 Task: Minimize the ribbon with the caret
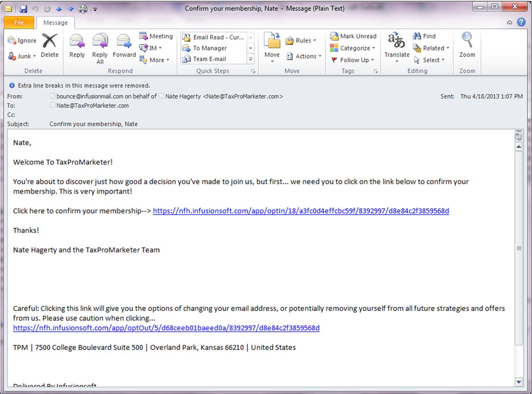pyautogui.click(x=509, y=22)
